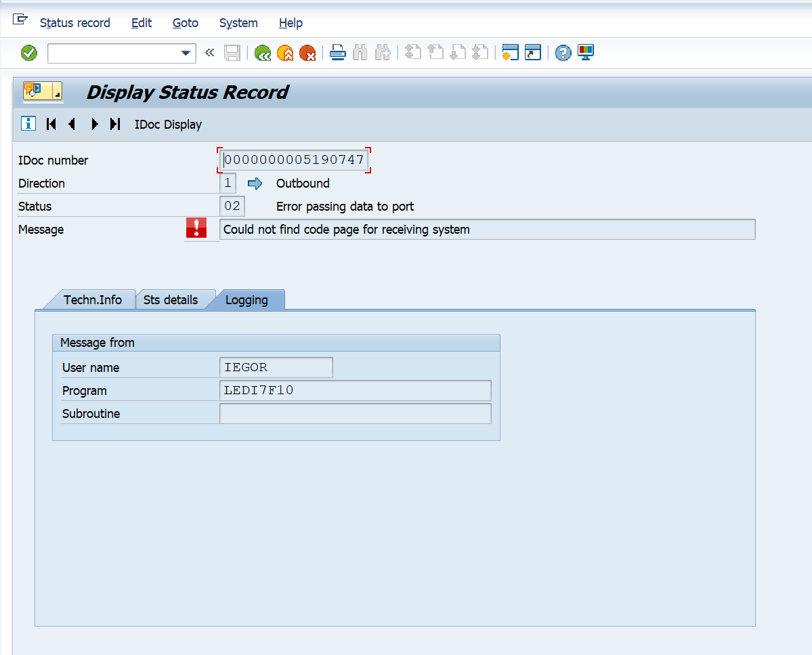Click the red Cancel icon
The height and width of the screenshot is (655, 812).
pos(307,53)
